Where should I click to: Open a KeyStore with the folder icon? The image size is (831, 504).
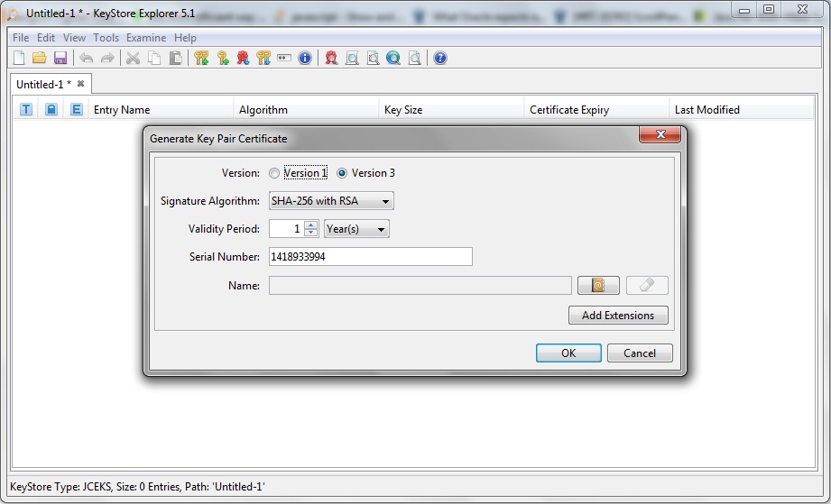pyautogui.click(x=39, y=58)
